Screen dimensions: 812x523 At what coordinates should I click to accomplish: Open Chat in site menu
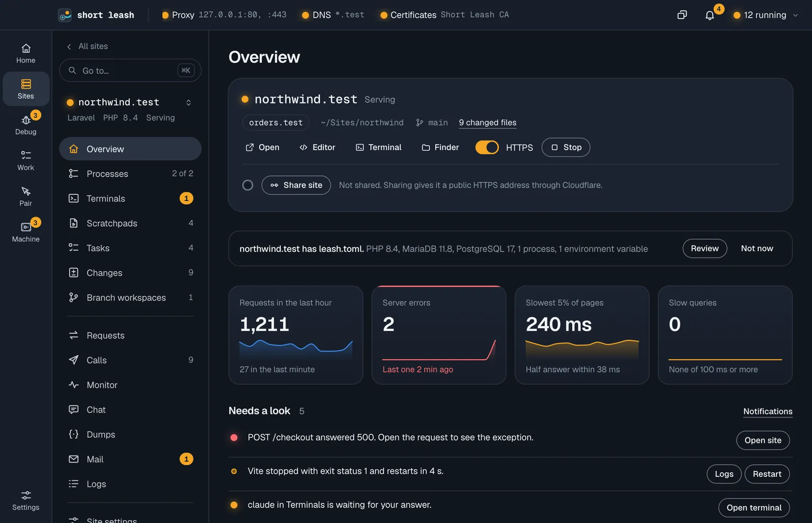pos(130,409)
